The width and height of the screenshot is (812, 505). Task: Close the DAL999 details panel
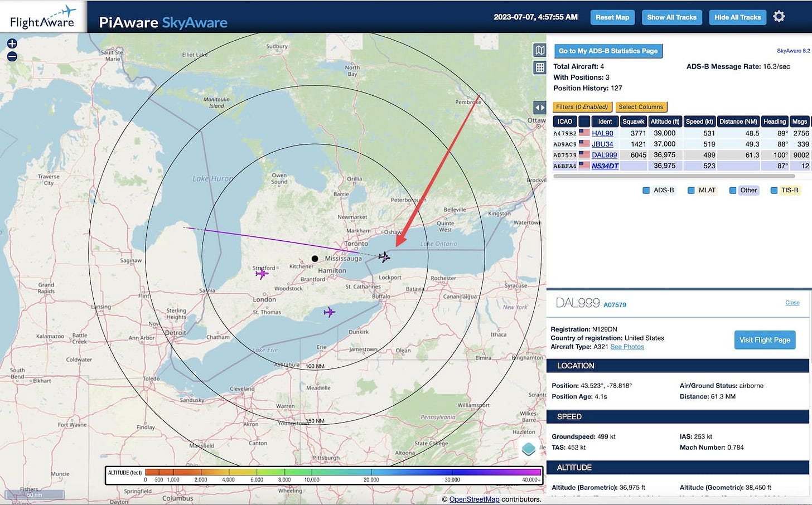tap(792, 303)
